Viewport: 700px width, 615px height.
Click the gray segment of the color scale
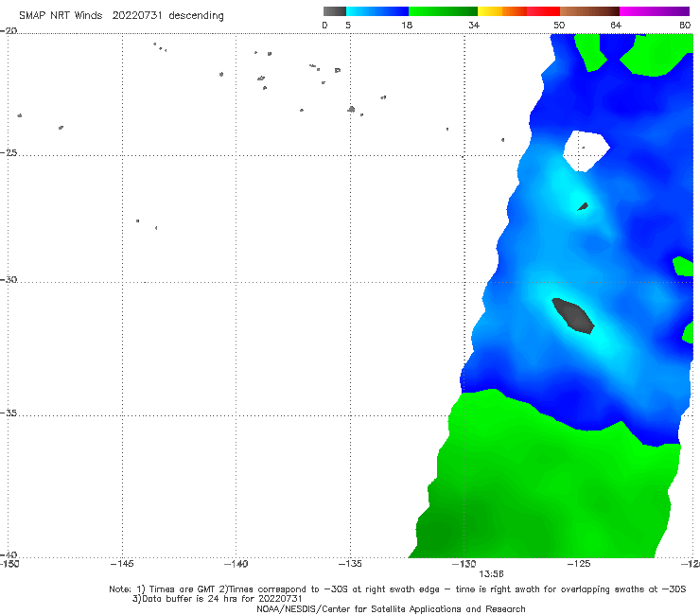click(x=335, y=11)
